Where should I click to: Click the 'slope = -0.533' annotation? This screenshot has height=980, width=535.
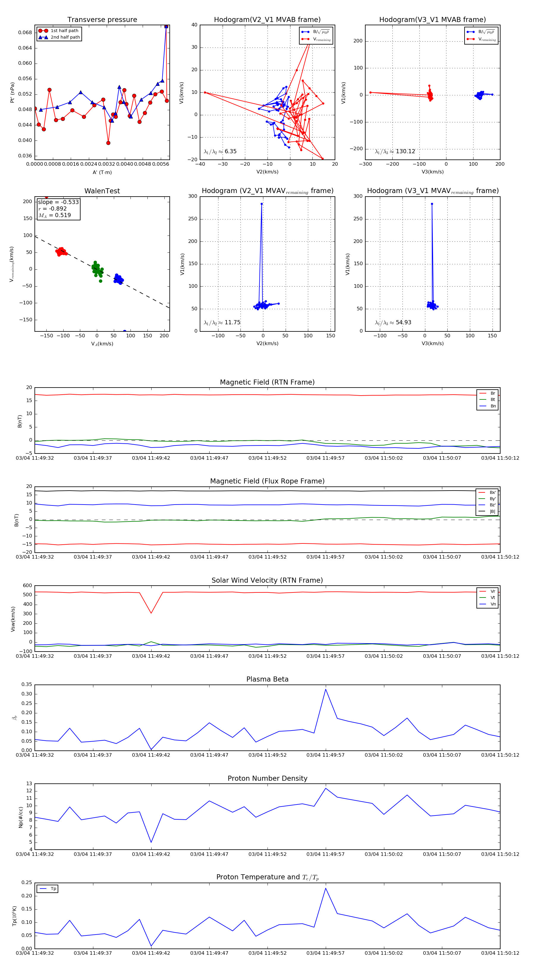[x=58, y=202]
